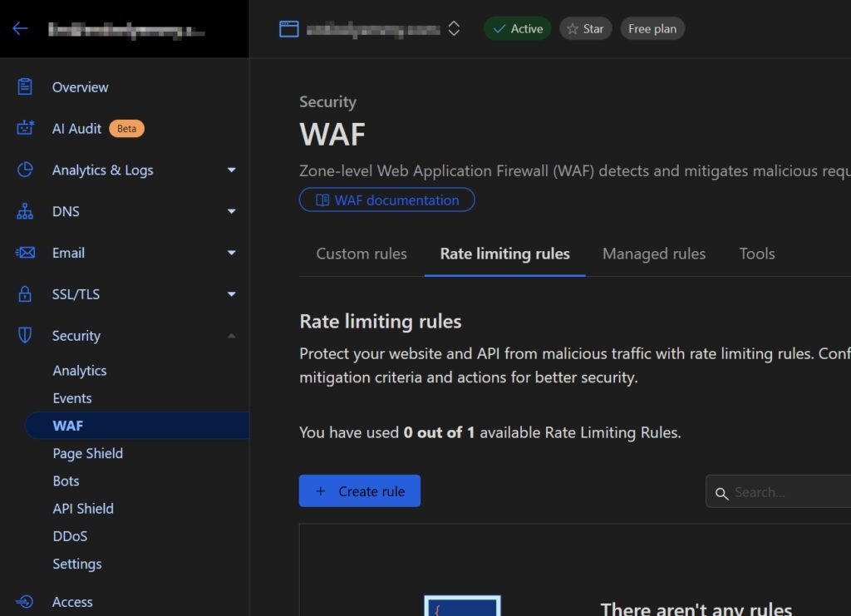
Task: Collapse the Security section
Action: [231, 336]
